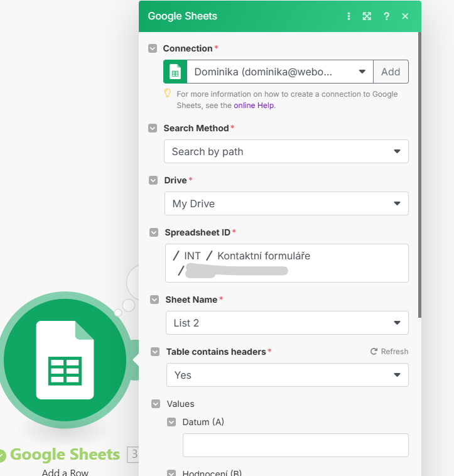This screenshot has height=476, width=454.
Task: Open the Drive dropdown set to My Drive
Action: 286,203
